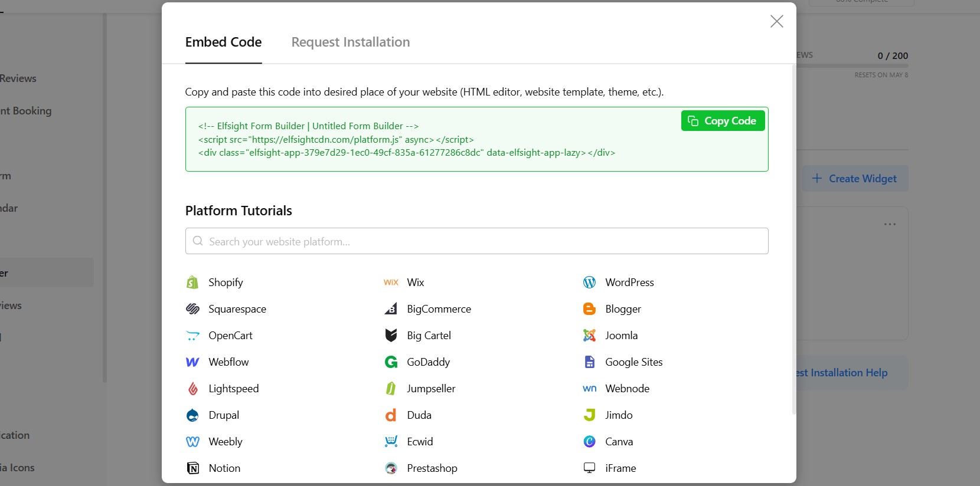Focus the Search your website platform field

[x=477, y=241]
